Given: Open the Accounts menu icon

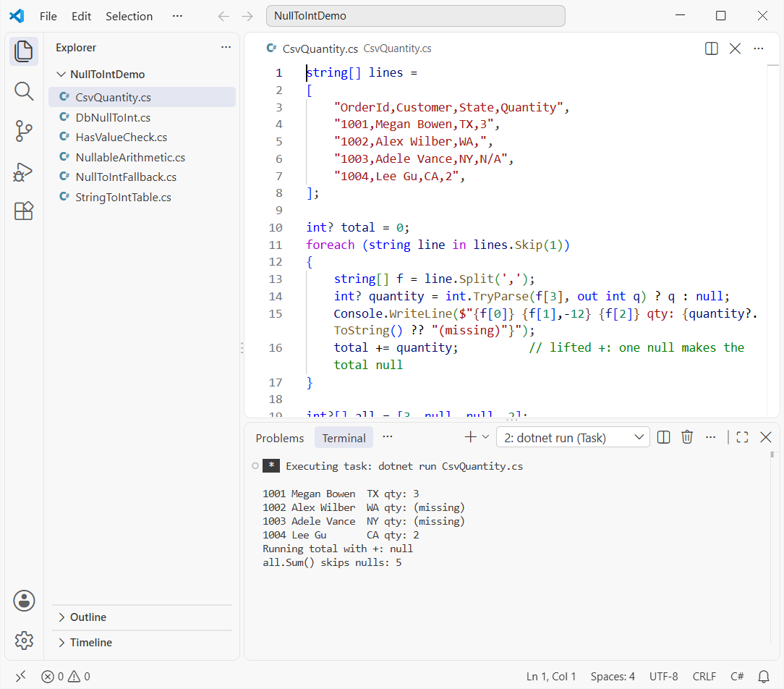Looking at the screenshot, I should click(24, 601).
